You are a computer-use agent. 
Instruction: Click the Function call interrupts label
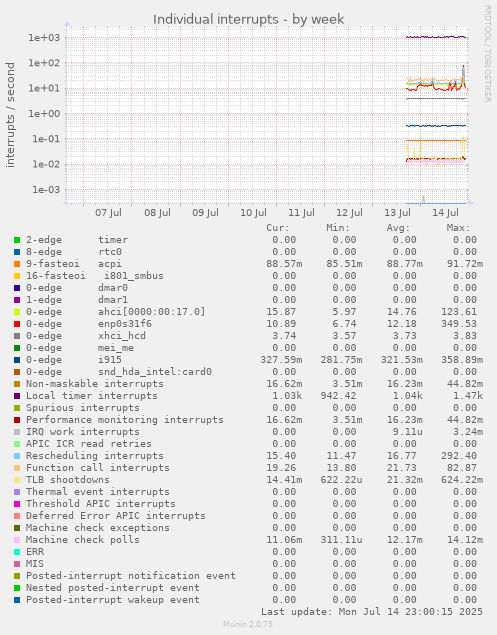(x=98, y=468)
